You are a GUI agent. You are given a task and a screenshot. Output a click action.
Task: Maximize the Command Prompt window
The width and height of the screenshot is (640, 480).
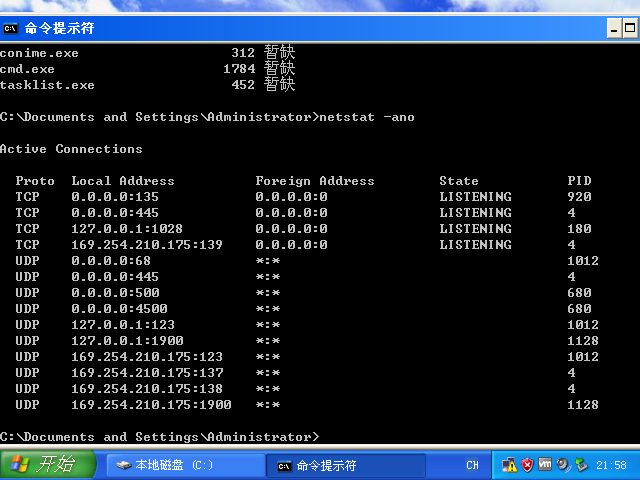(630, 29)
